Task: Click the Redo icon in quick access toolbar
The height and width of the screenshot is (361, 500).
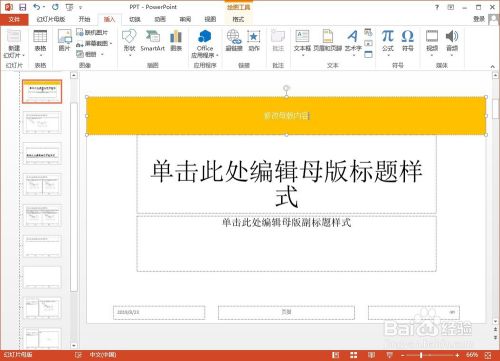Action: (x=55, y=7)
